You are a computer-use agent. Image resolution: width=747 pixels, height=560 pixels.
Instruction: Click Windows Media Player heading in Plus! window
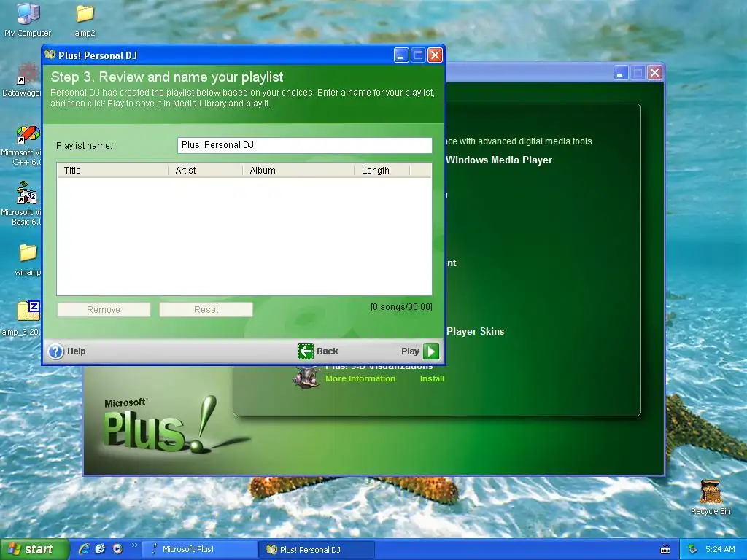click(499, 160)
